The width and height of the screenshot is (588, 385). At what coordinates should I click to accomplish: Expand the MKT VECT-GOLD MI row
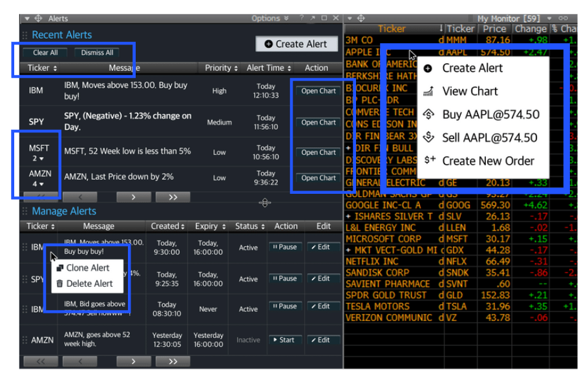pos(348,250)
